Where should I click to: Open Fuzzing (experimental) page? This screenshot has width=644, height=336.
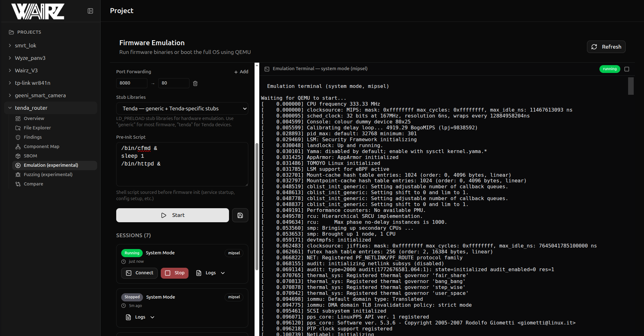click(x=48, y=175)
